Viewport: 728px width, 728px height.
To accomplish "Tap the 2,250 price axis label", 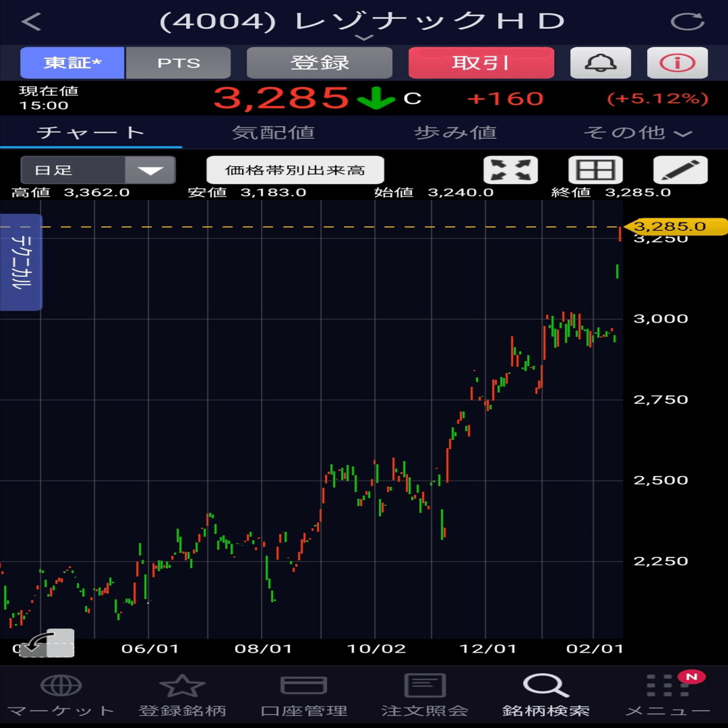I will (x=661, y=561).
